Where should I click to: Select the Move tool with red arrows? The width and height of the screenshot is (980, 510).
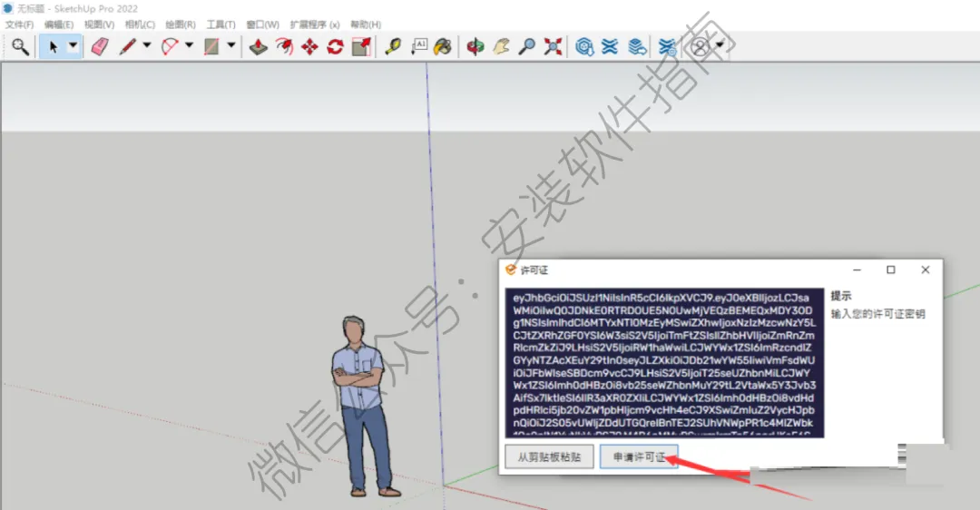click(310, 47)
